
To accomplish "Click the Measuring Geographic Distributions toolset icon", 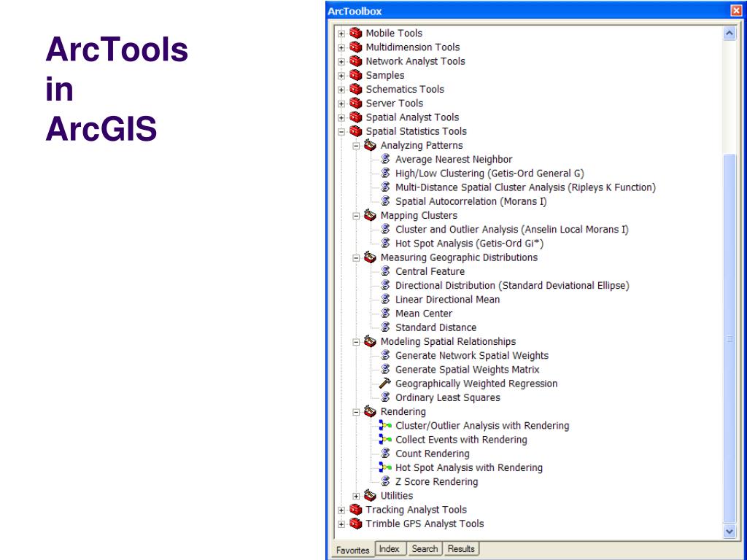I will click(x=370, y=257).
